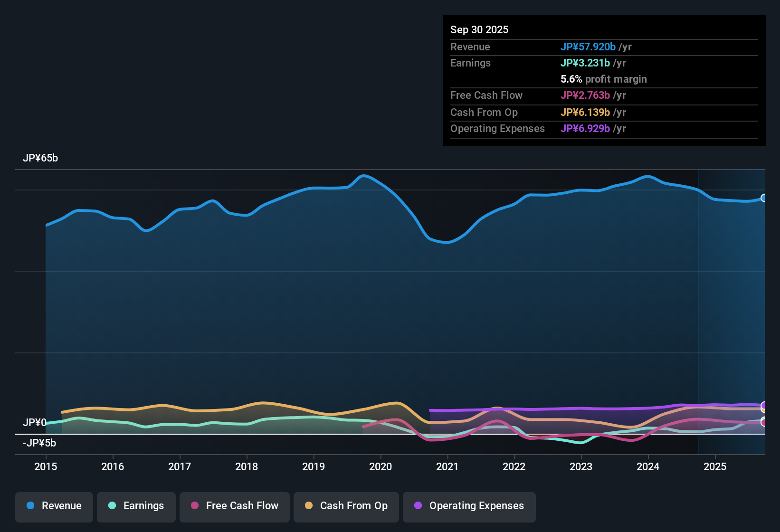The width and height of the screenshot is (780, 532).
Task: Click the blue Revenue legend dot
Action: [30, 506]
